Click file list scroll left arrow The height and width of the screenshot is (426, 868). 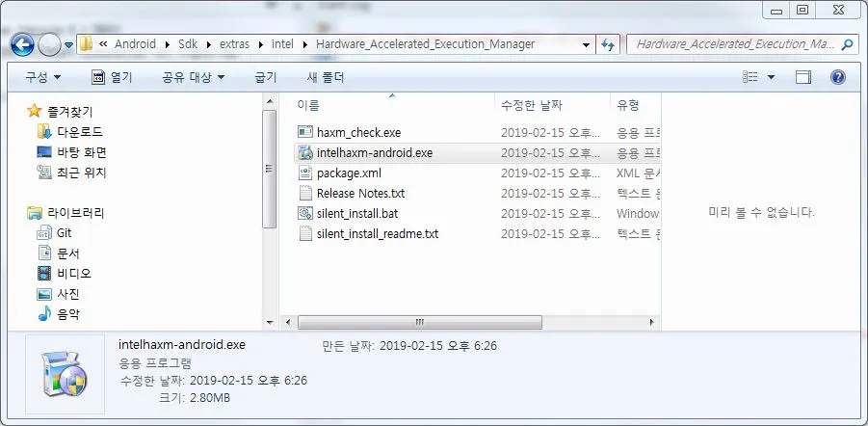pos(287,322)
